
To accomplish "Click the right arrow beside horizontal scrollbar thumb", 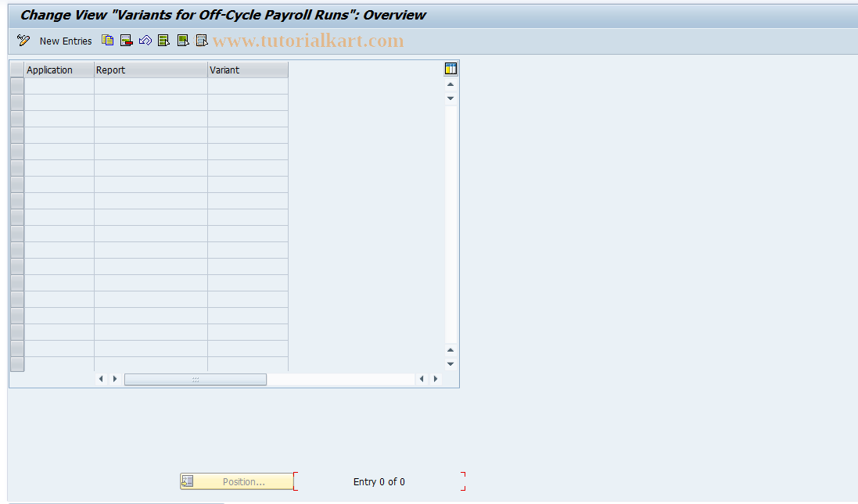I will click(x=115, y=379).
